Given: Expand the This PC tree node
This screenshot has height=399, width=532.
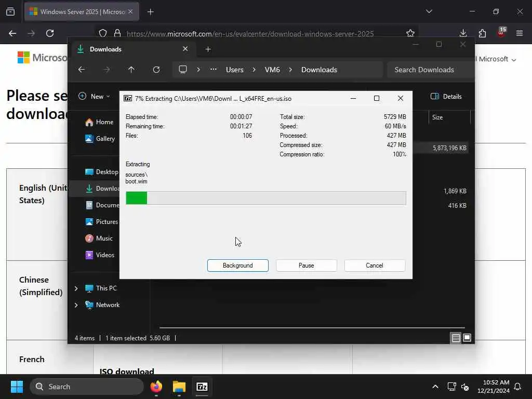Looking at the screenshot, I should [76, 288].
